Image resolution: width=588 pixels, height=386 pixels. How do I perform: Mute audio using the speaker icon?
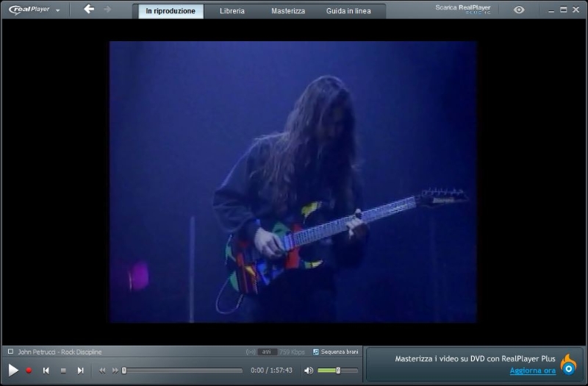(x=309, y=371)
